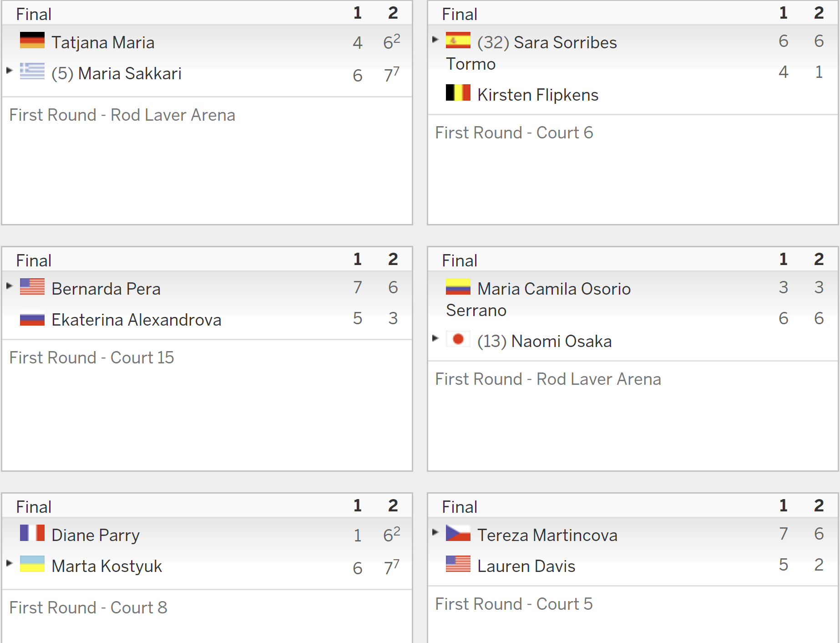Click the German flag beside Tatjana Maria

32,40
